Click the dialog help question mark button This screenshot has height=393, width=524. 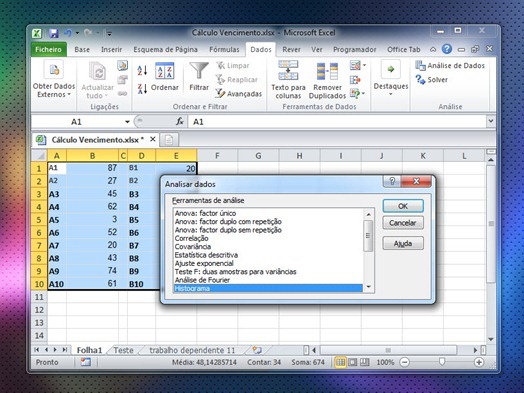392,181
